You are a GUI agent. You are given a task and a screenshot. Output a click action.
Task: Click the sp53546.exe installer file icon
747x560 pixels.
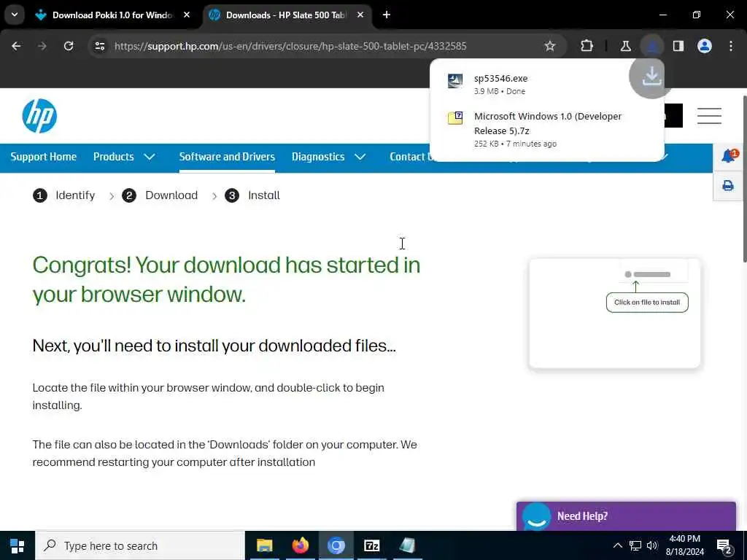click(455, 81)
